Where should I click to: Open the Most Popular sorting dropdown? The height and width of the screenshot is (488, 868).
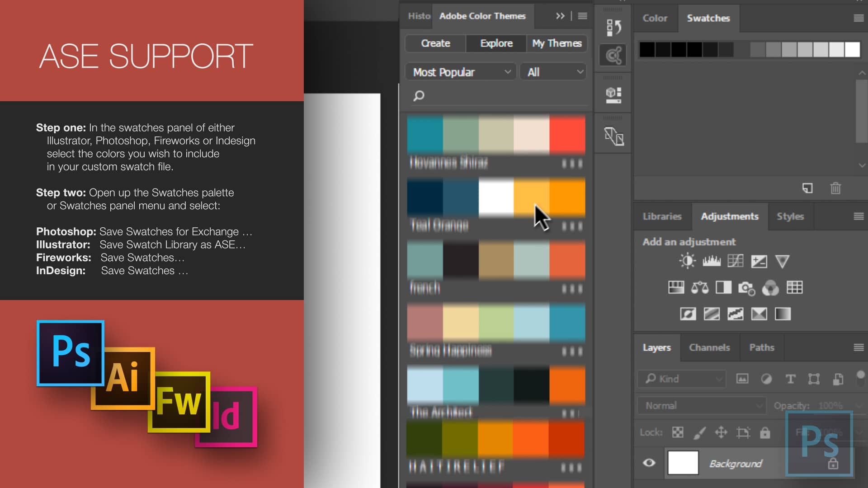pos(460,71)
